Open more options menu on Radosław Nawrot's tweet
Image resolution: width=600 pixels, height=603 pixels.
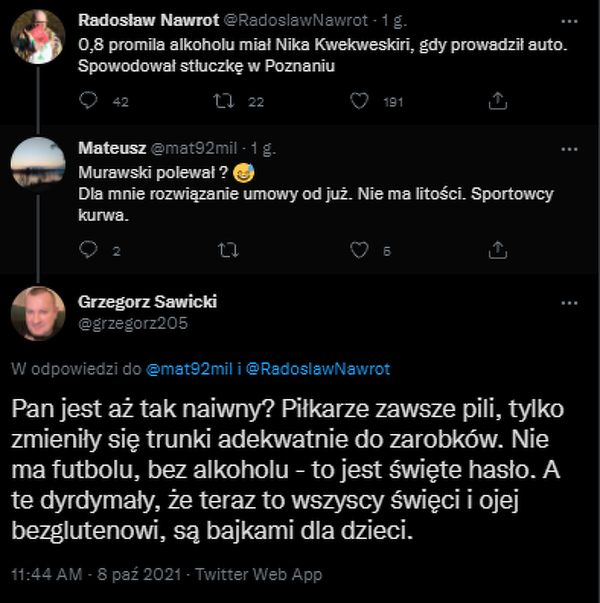(570, 18)
